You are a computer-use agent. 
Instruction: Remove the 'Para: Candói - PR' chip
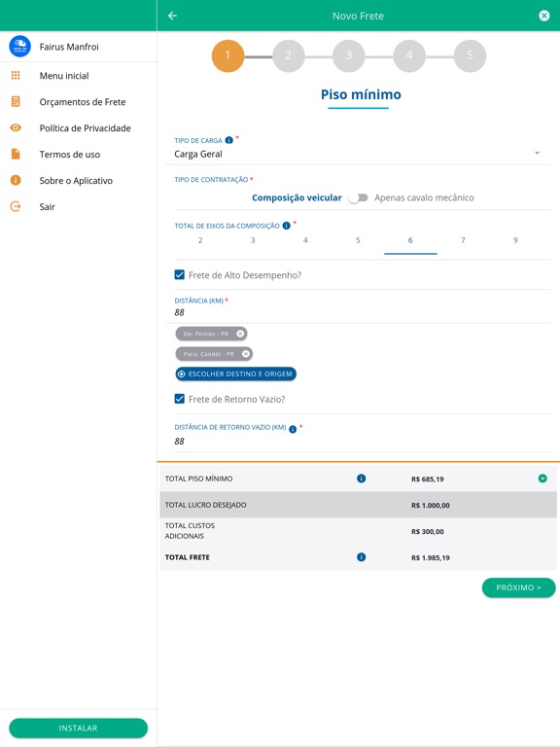point(246,354)
